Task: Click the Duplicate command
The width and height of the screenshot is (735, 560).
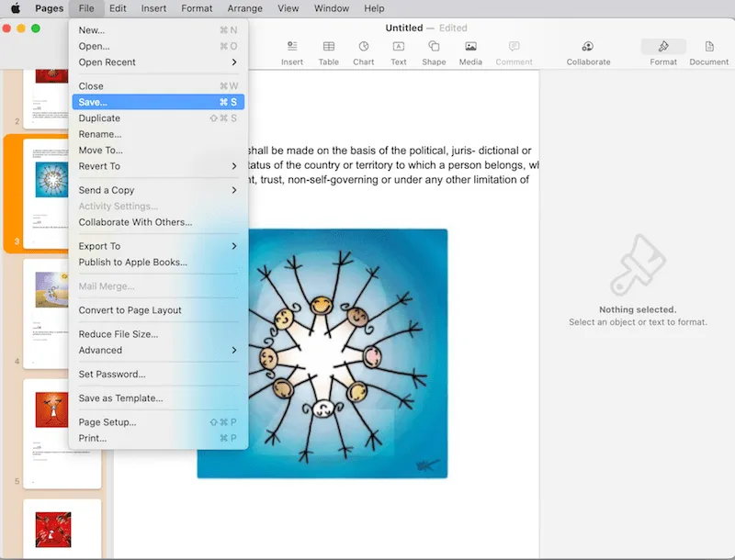Action: 100,118
